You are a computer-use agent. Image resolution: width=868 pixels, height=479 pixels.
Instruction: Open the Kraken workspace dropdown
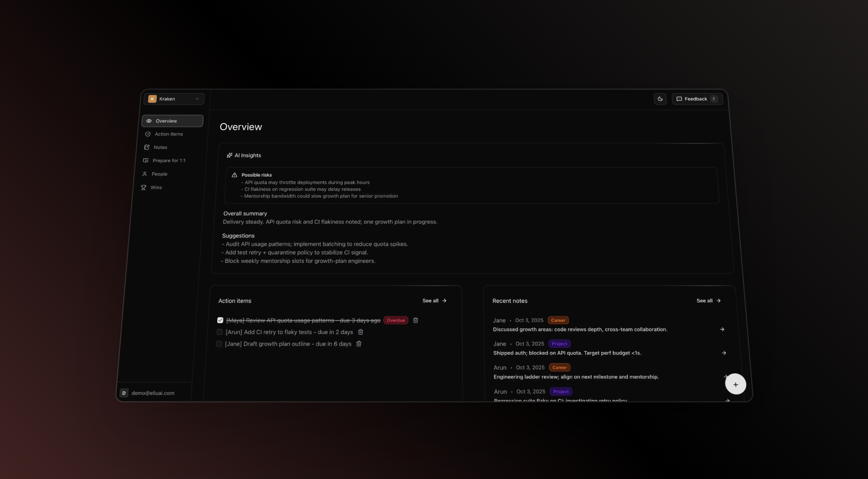coord(174,99)
